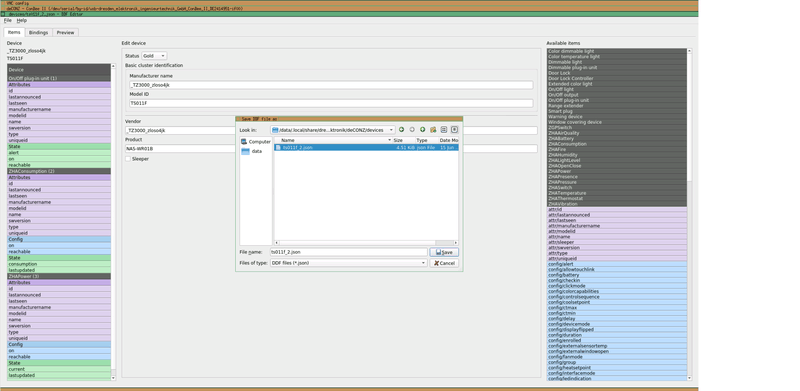
Task: Go to parent directory in file dialog
Action: [422, 130]
